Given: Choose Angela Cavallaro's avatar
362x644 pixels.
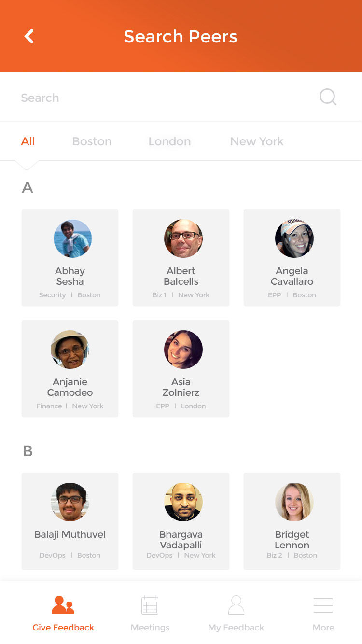Looking at the screenshot, I should coord(294,238).
